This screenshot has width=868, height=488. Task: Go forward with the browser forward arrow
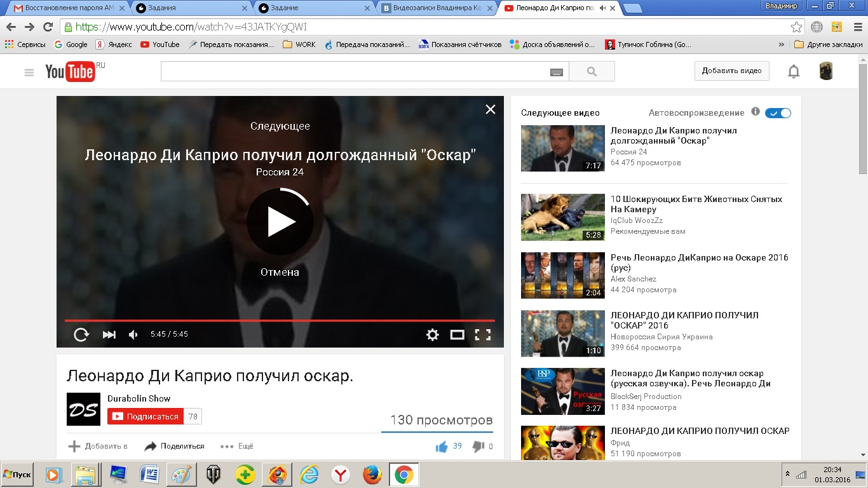click(x=29, y=27)
